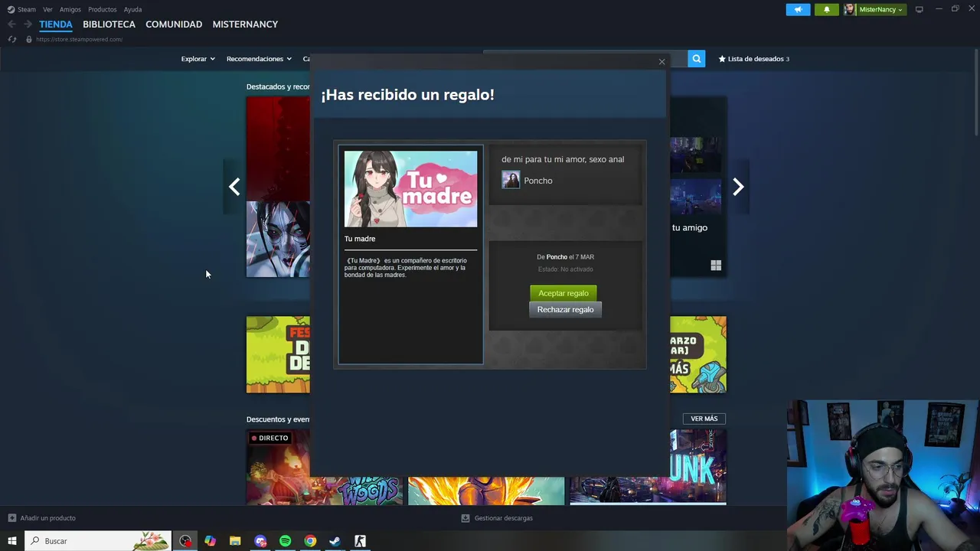Open the Amigos menu

click(70, 9)
